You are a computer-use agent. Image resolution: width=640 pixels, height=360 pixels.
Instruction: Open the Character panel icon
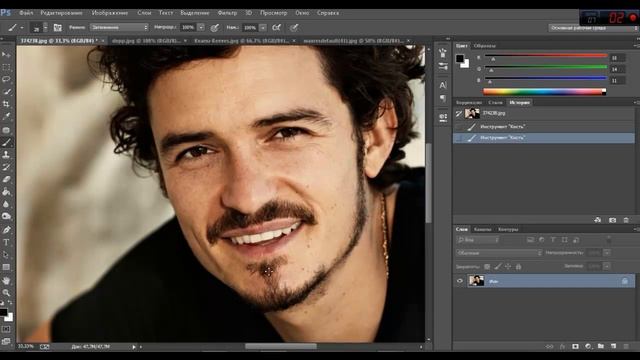click(443, 85)
